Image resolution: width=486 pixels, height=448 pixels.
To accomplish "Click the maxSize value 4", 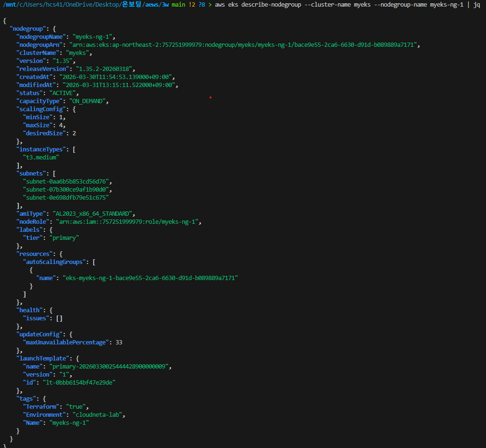I will coord(61,125).
